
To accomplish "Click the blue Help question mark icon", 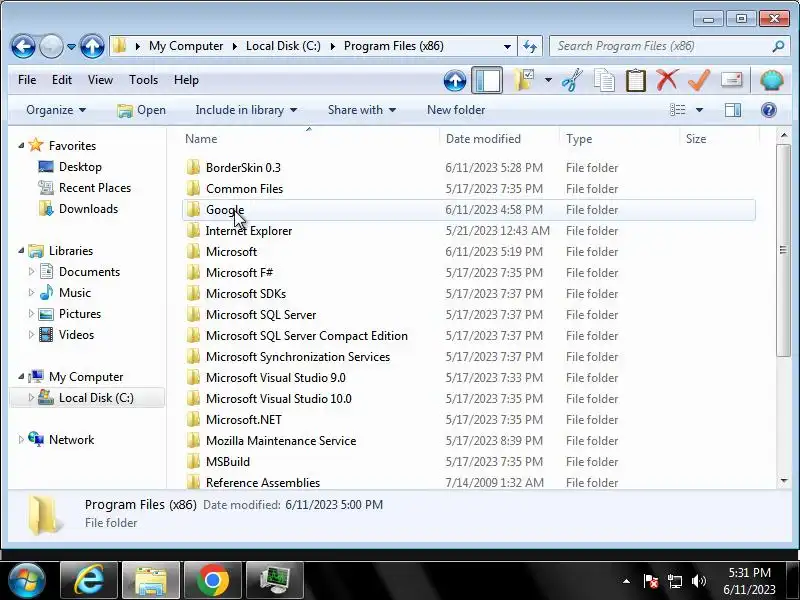I will pos(768,110).
